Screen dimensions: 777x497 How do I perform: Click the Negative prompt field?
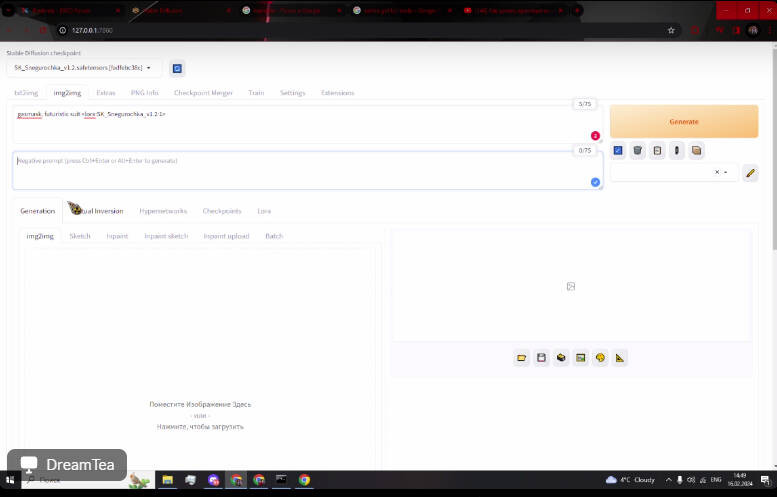point(307,170)
